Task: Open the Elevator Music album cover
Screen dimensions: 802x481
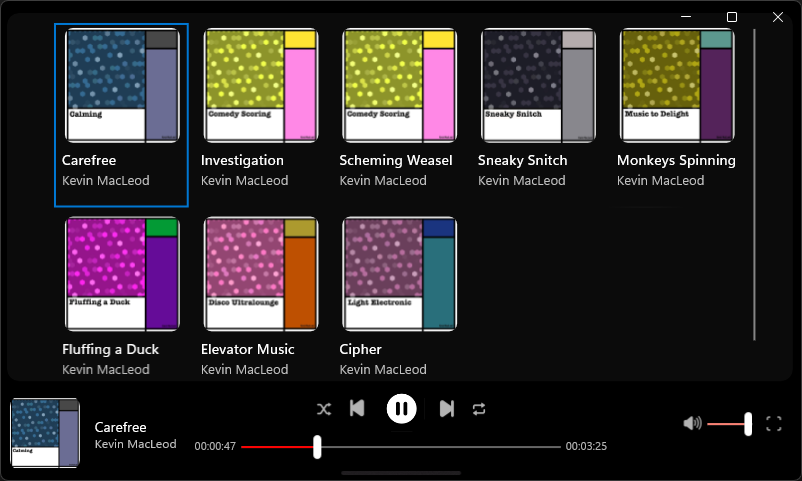Action: pyautogui.click(x=261, y=274)
